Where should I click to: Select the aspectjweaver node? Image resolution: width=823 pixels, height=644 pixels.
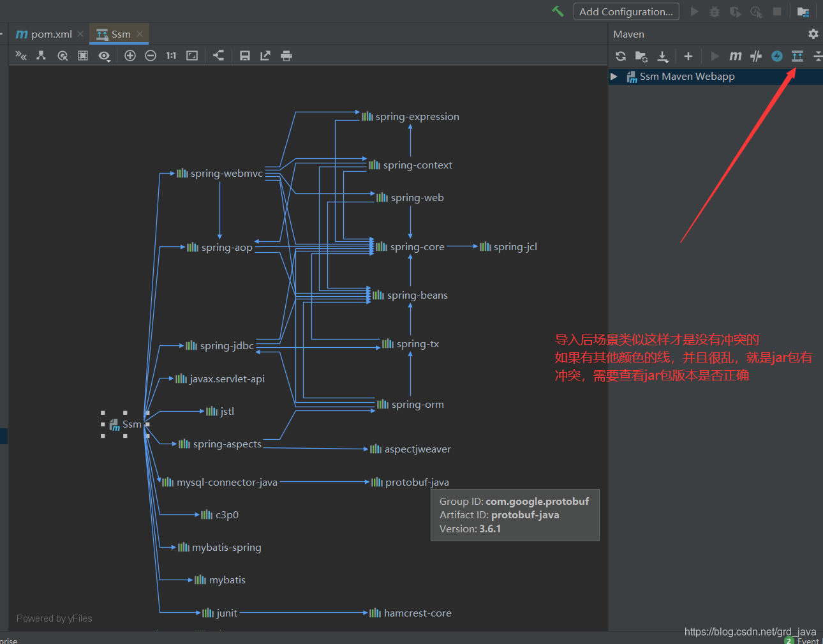(410, 449)
